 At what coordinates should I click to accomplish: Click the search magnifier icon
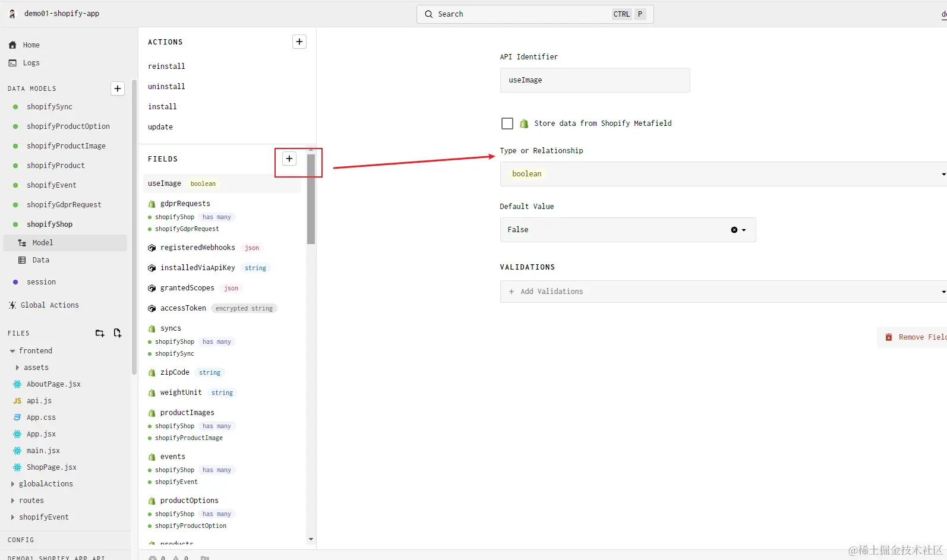(x=429, y=14)
